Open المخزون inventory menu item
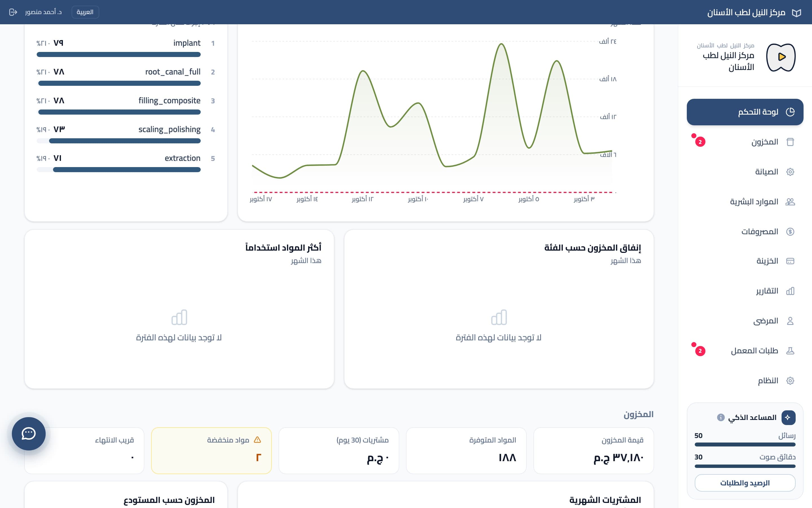Screen dimensions: 812x508 click(745, 142)
